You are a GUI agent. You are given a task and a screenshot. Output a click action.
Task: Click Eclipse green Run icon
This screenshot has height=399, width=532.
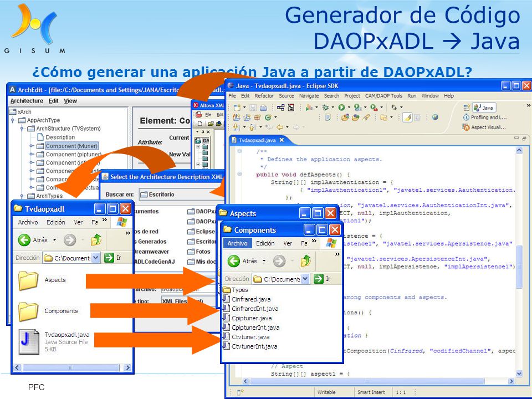pyautogui.click(x=342, y=107)
